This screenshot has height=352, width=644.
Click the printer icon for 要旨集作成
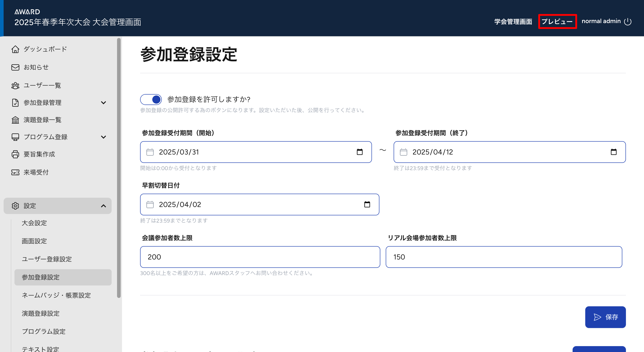[15, 154]
